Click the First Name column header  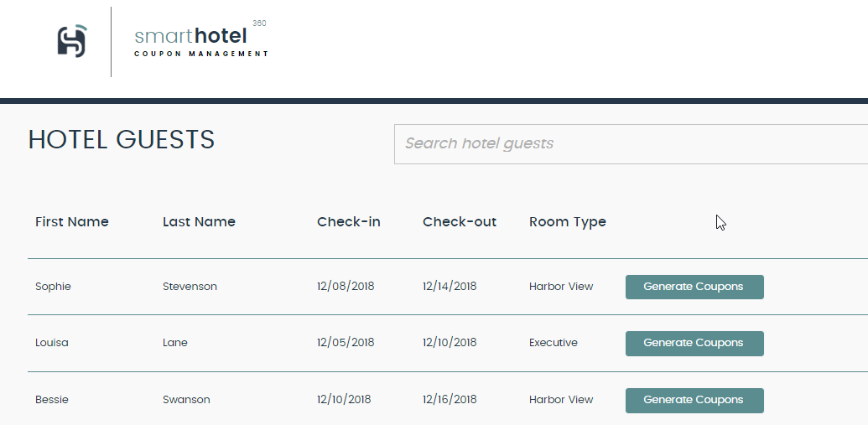pyautogui.click(x=72, y=222)
